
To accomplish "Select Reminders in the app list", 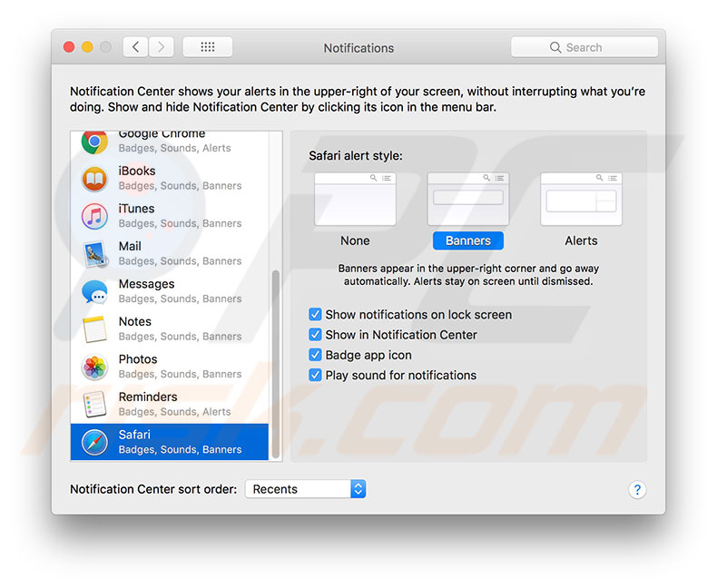I will pyautogui.click(x=170, y=404).
